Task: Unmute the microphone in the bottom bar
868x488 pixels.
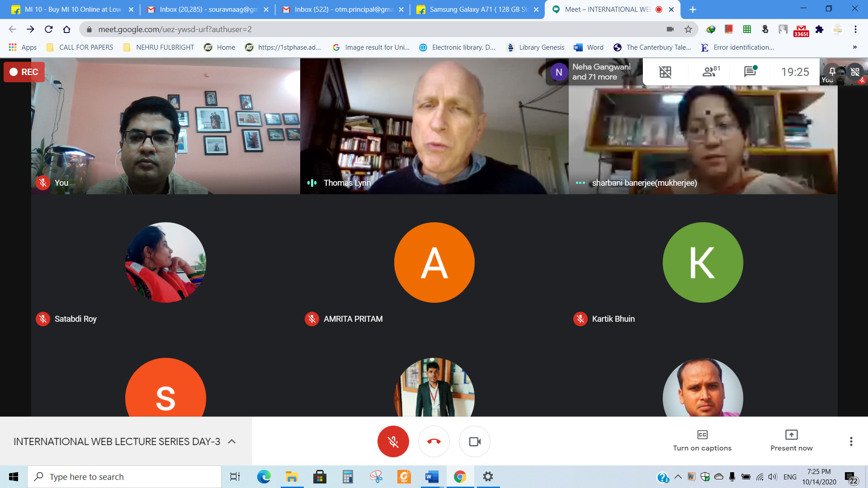Action: (x=393, y=441)
